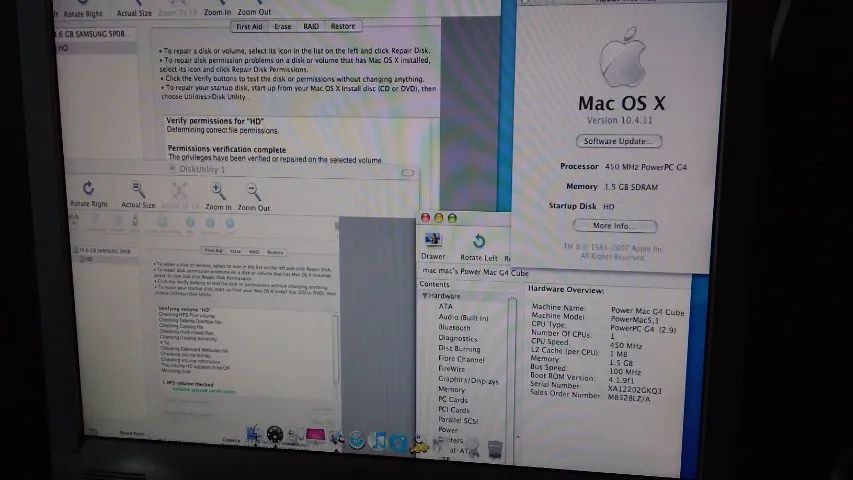
Task: Open Software Update in About This Mac
Action: [x=619, y=141]
